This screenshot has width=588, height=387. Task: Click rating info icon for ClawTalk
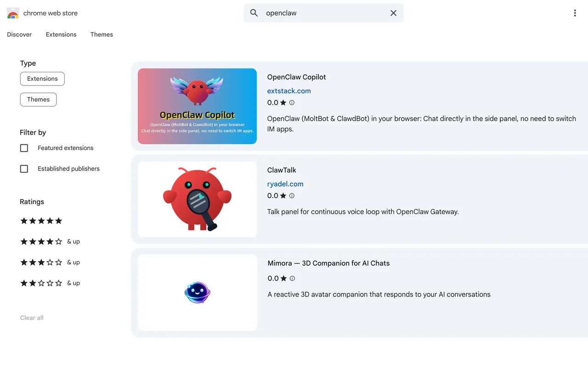coord(292,196)
